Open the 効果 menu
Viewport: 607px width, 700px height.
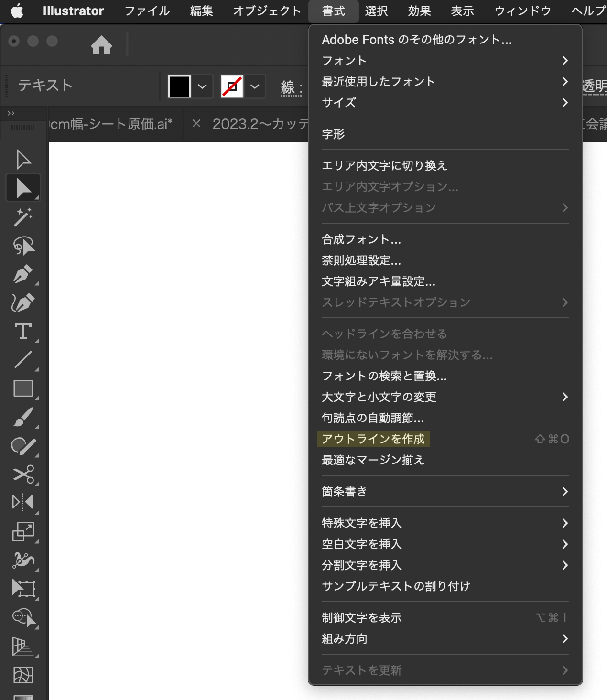420,11
